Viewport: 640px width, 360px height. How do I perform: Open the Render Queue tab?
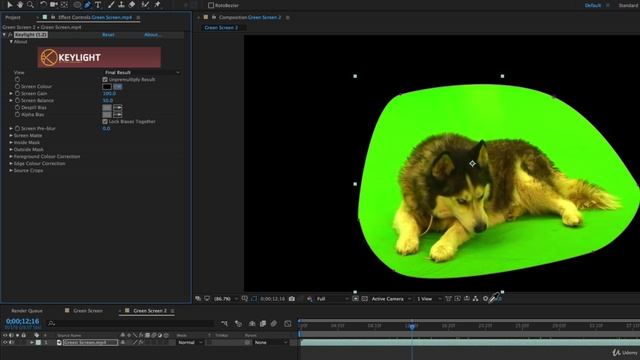point(27,311)
